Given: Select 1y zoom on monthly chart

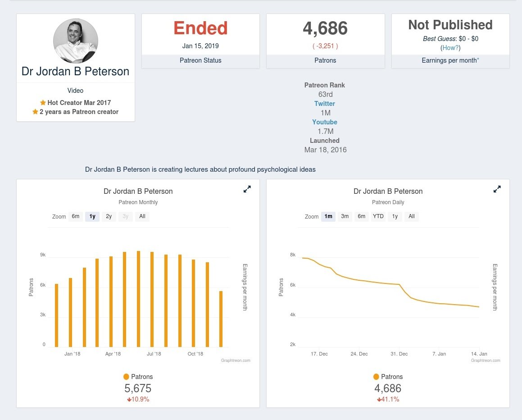Looking at the screenshot, I should [92, 216].
